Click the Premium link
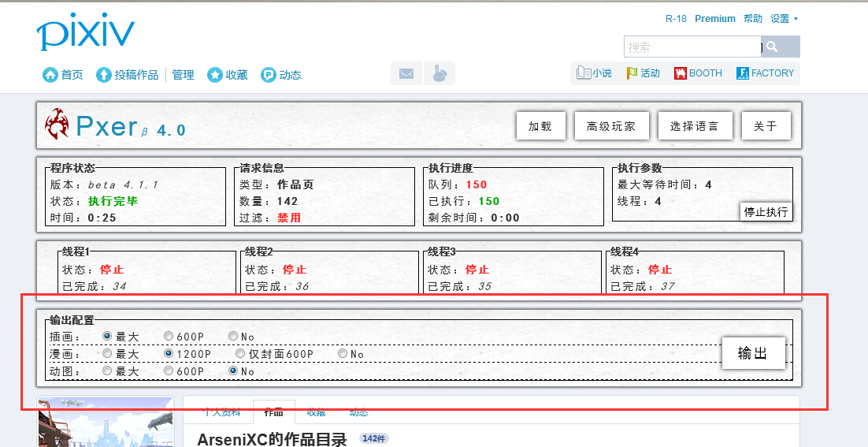This screenshot has height=447, width=868. (715, 19)
